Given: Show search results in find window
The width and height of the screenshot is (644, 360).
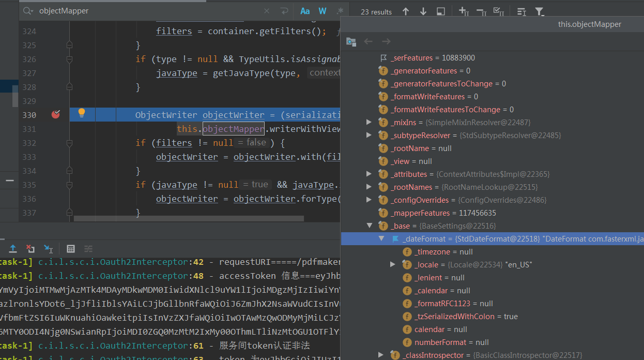Looking at the screenshot, I should (440, 11).
